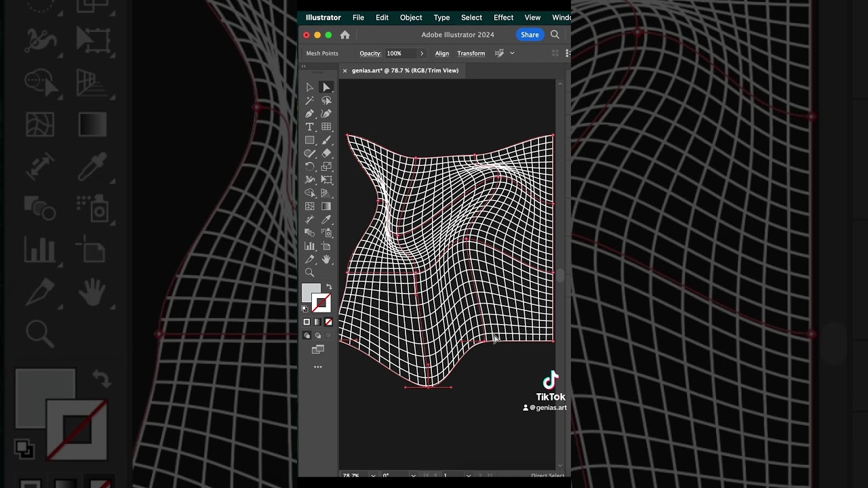The image size is (868, 488).
Task: Choose the Slice tool
Action: click(x=310, y=259)
